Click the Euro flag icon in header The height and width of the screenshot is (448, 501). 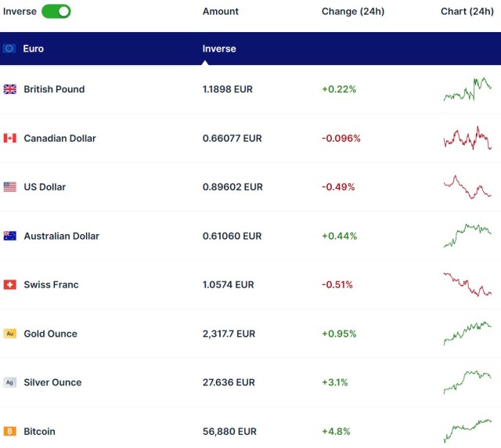9,49
